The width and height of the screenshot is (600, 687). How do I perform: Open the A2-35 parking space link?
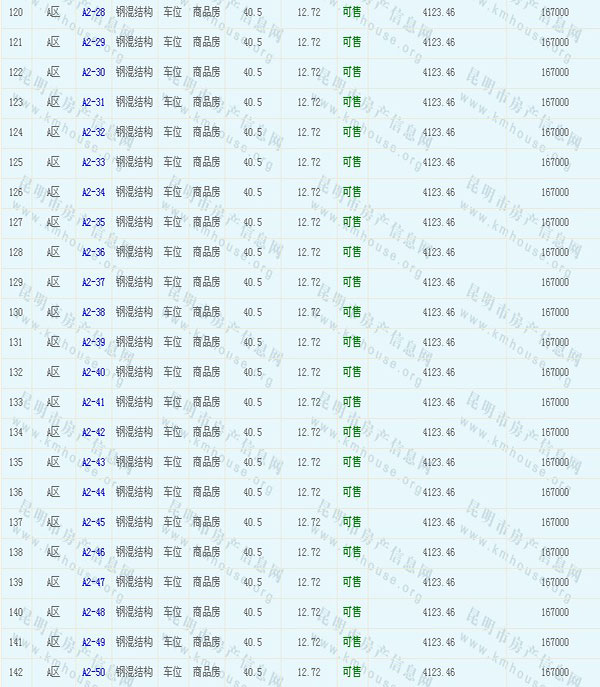tap(93, 222)
